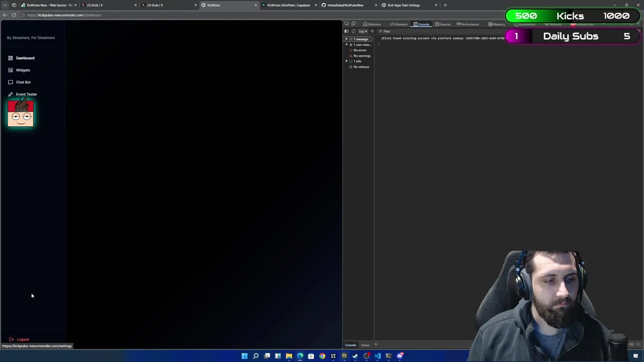Screen dimensions: 644x362
Task: Select the No verbose filter row
Action: (359, 67)
